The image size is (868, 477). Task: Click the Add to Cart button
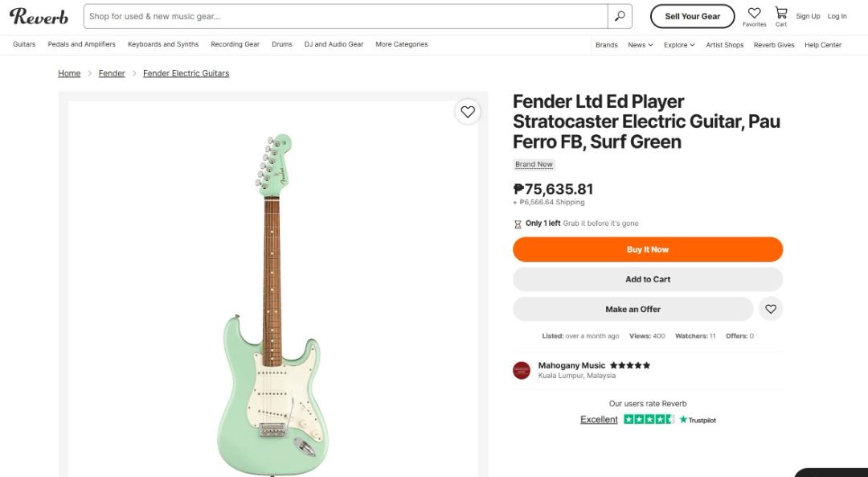coord(648,279)
